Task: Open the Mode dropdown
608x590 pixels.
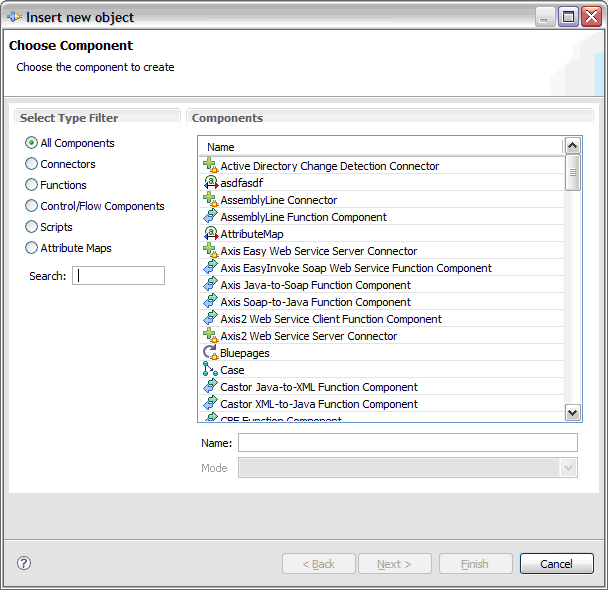Action: pyautogui.click(x=408, y=468)
